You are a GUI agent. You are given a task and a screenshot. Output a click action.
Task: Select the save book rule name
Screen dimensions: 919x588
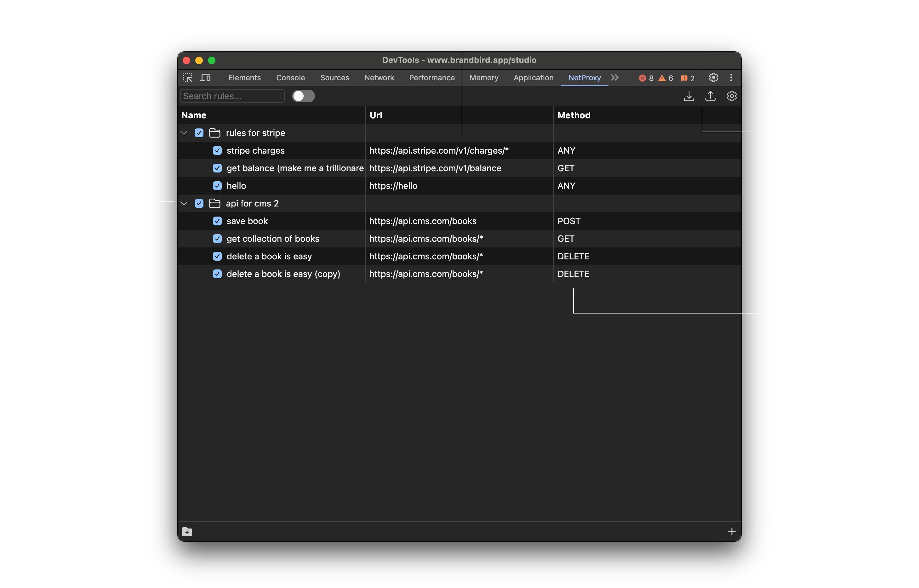click(x=247, y=221)
